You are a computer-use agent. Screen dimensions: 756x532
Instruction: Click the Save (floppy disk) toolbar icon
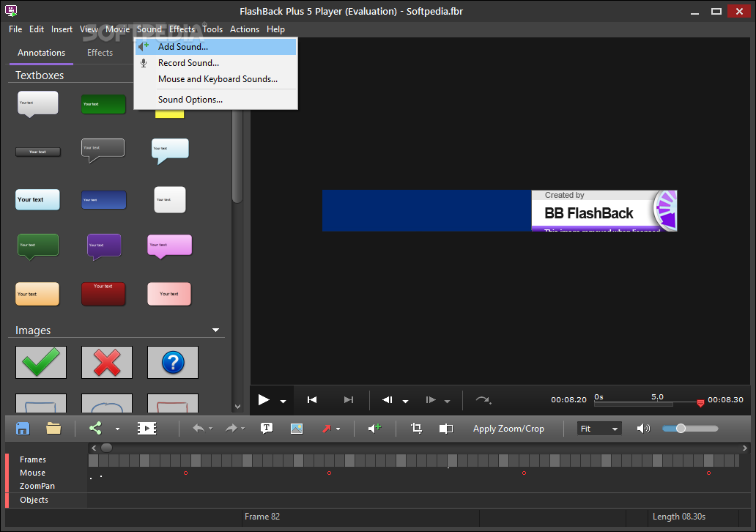[x=23, y=428]
